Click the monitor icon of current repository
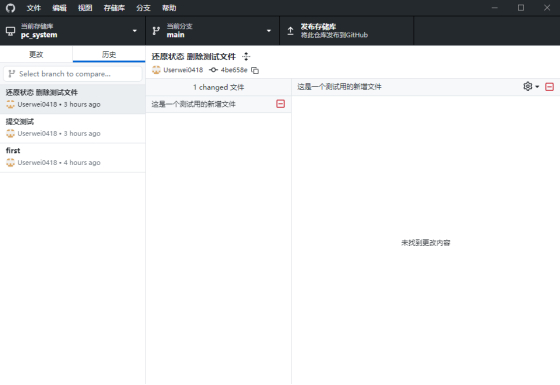The height and width of the screenshot is (385, 560). coord(10,31)
